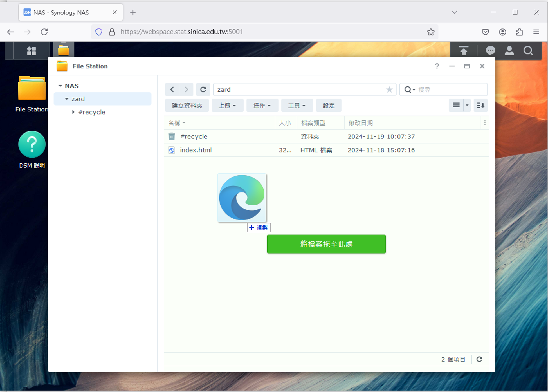Refresh the zard folder listing
548x392 pixels.
tap(203, 89)
